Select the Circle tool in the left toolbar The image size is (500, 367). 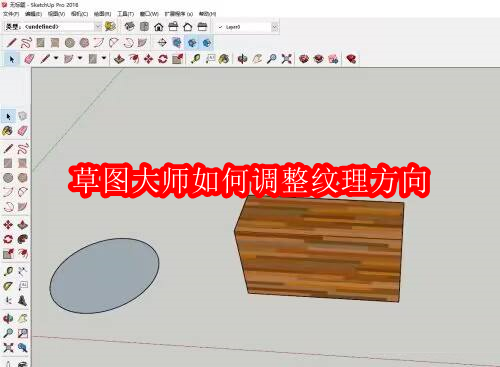point(8,177)
